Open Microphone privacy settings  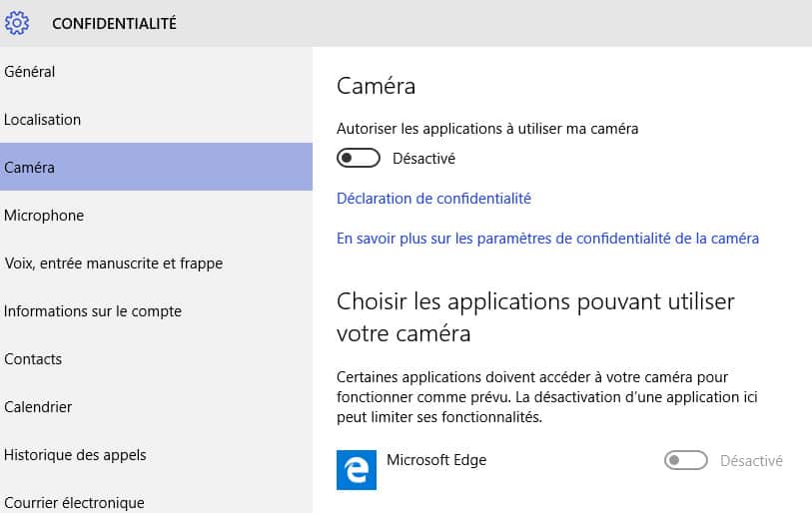156,216
